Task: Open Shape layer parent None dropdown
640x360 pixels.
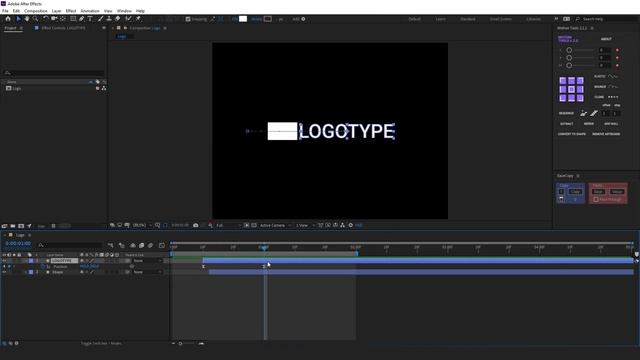Action: click(x=147, y=272)
